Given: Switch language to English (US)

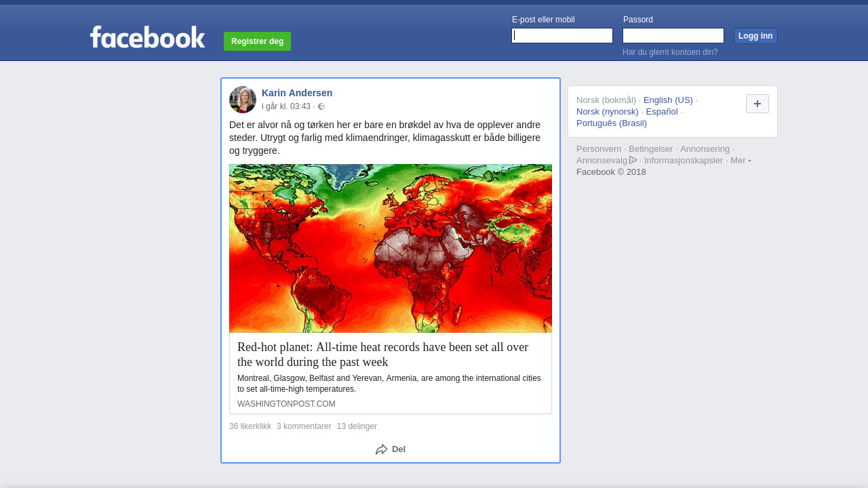Looking at the screenshot, I should (x=668, y=100).
